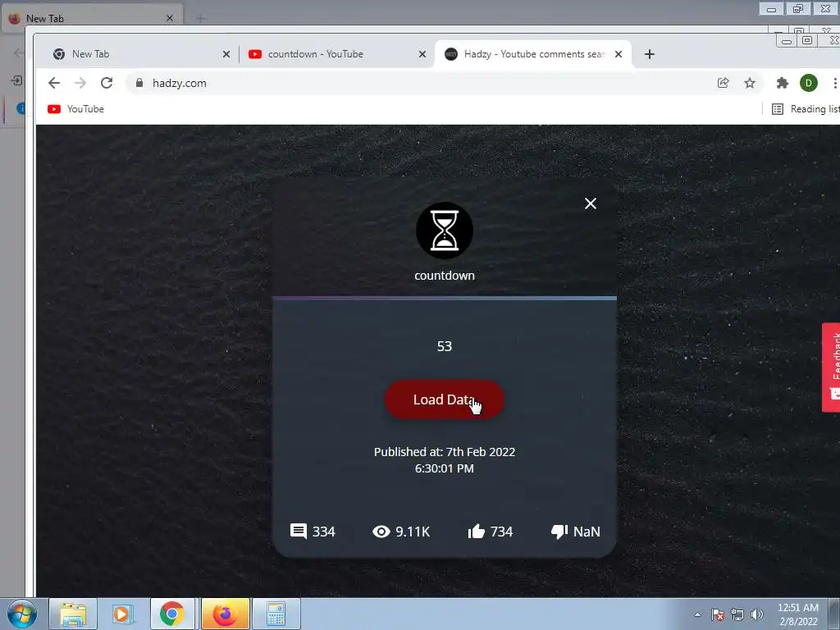Click the thumbs up likes icon
840x630 pixels.
pos(477,531)
